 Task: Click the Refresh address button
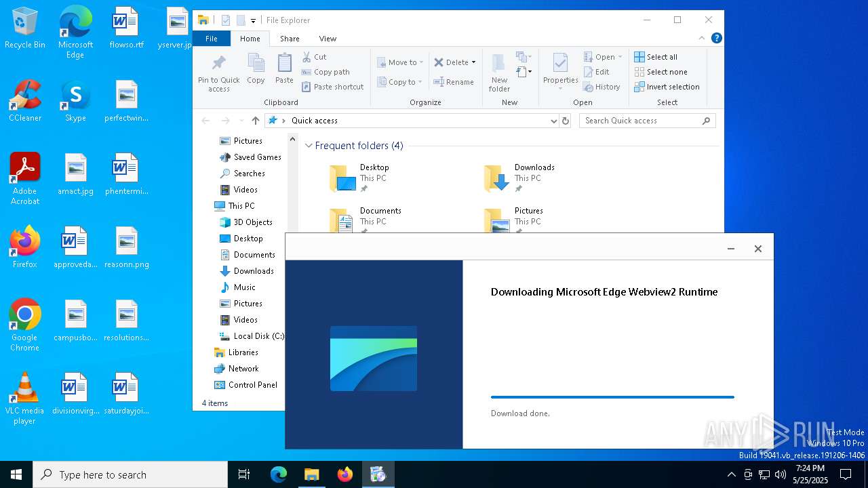(x=566, y=121)
